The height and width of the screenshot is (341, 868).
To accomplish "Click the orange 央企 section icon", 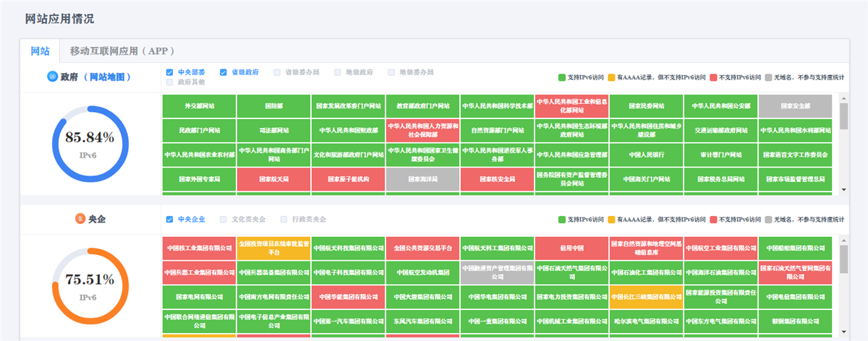I will click(80, 218).
